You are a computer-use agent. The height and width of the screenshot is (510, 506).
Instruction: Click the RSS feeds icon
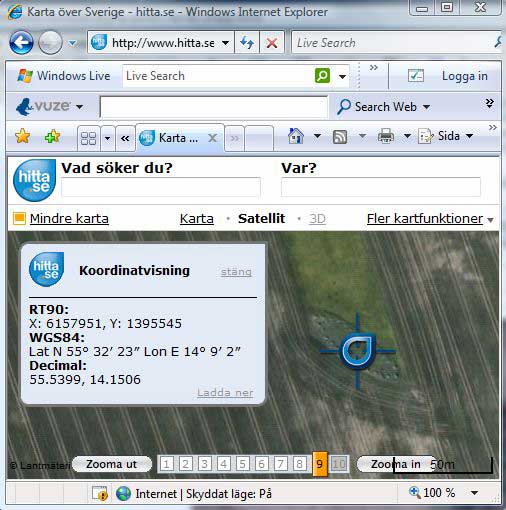click(x=340, y=137)
